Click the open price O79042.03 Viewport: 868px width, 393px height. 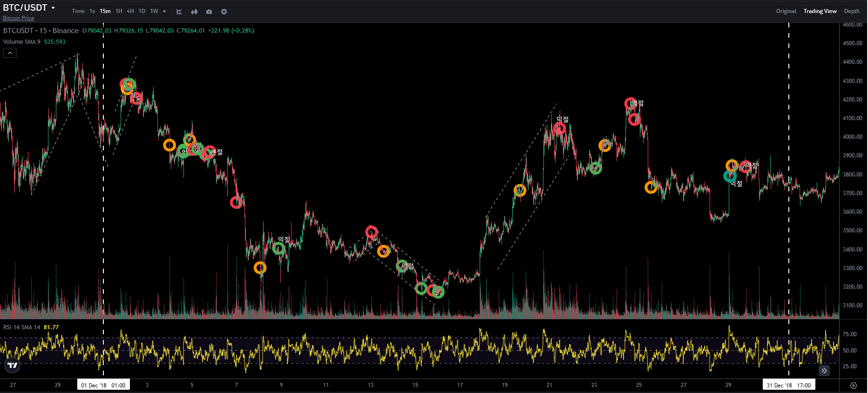pos(97,31)
